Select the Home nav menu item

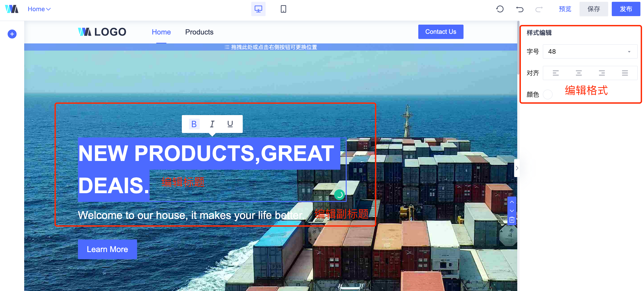(x=161, y=32)
